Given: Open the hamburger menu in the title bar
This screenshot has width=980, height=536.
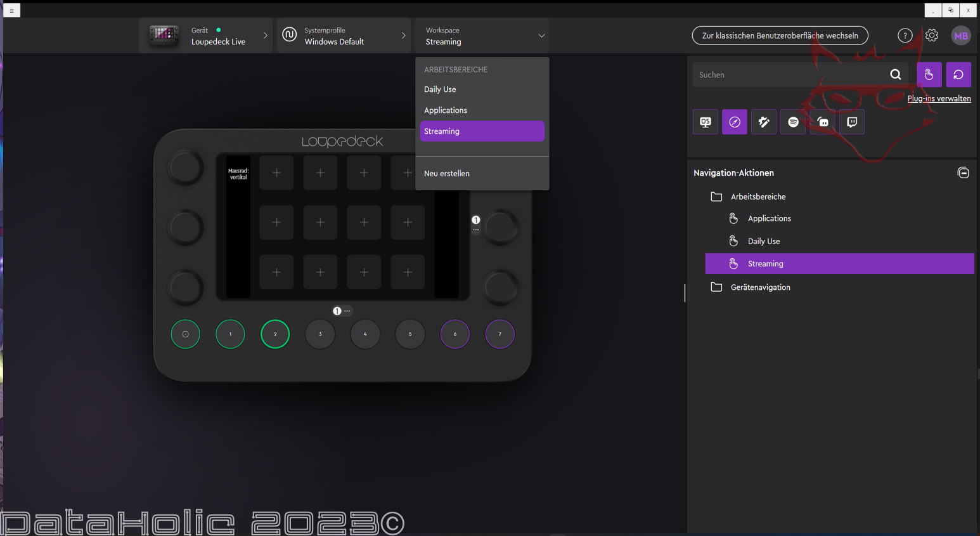Looking at the screenshot, I should [x=11, y=10].
